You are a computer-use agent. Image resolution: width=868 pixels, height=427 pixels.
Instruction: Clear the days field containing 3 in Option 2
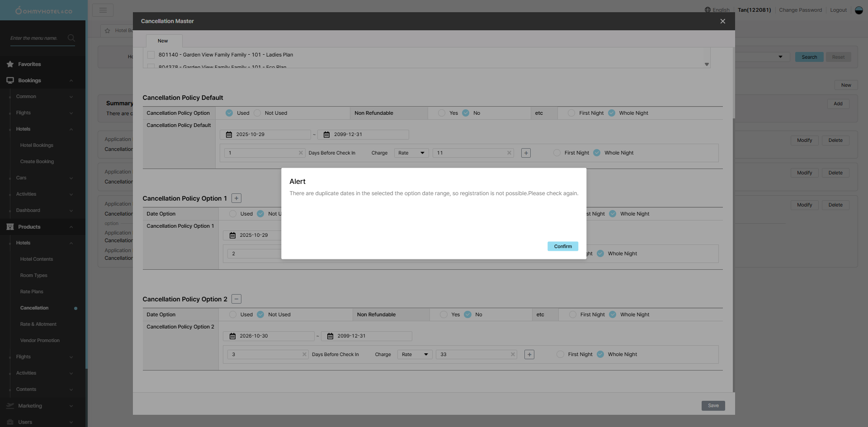pyautogui.click(x=304, y=355)
